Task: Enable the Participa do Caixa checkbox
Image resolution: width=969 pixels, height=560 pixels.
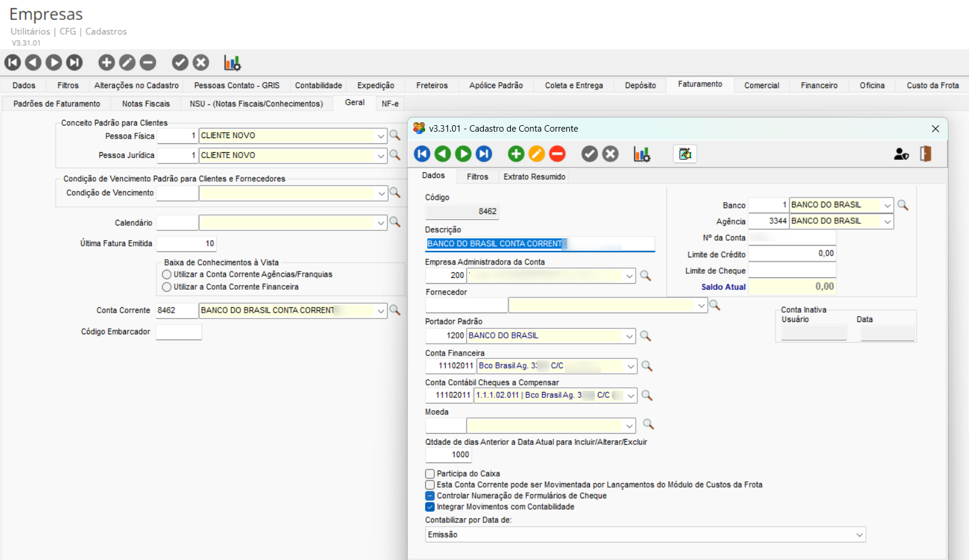Action: pos(430,474)
